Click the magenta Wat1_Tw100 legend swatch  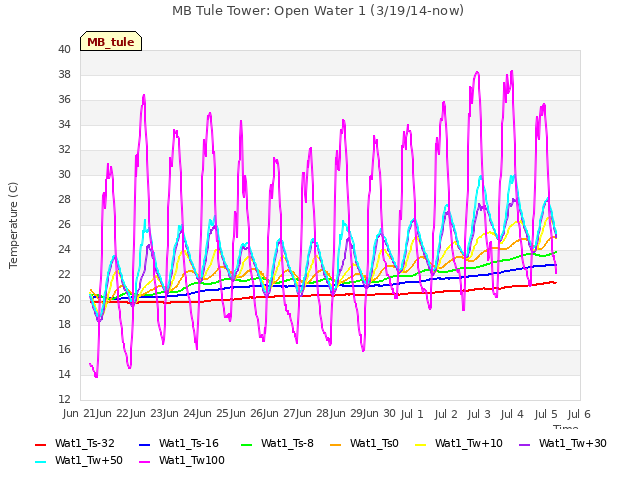[x=144, y=462]
